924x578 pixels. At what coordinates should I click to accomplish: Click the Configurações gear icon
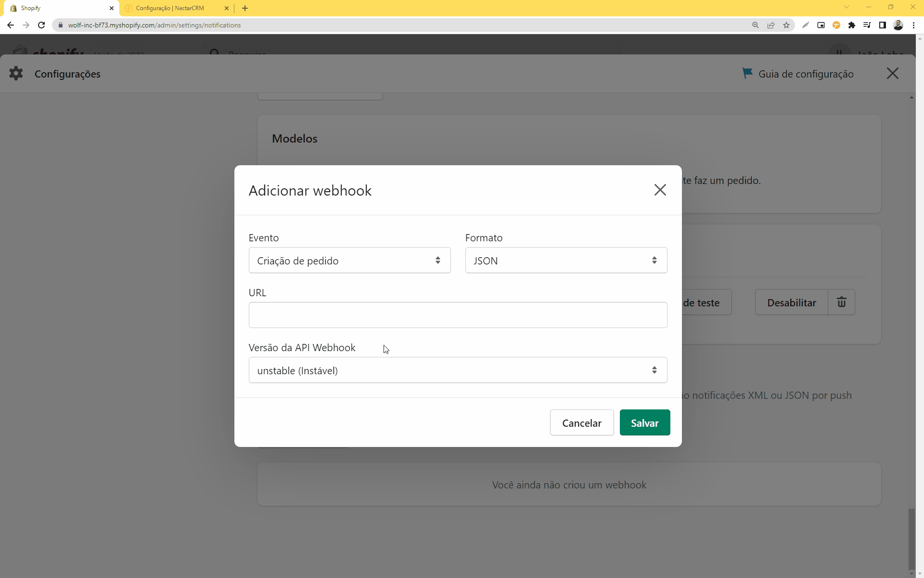coord(16,74)
